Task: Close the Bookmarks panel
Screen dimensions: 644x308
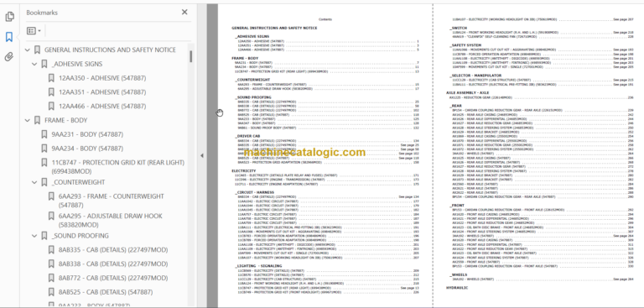Action: tap(184, 13)
